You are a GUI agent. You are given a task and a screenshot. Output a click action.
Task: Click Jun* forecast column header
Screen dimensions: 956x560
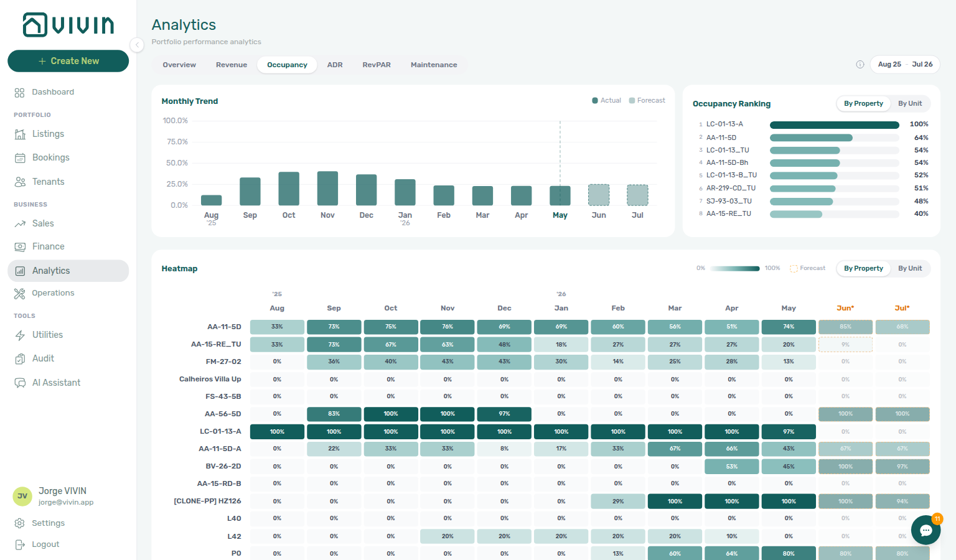845,308
